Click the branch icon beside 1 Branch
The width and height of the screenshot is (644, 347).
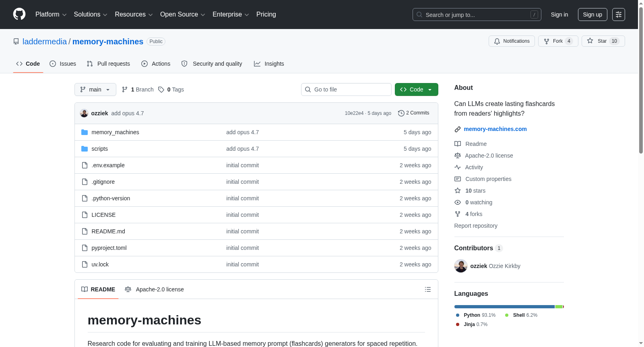(x=125, y=89)
